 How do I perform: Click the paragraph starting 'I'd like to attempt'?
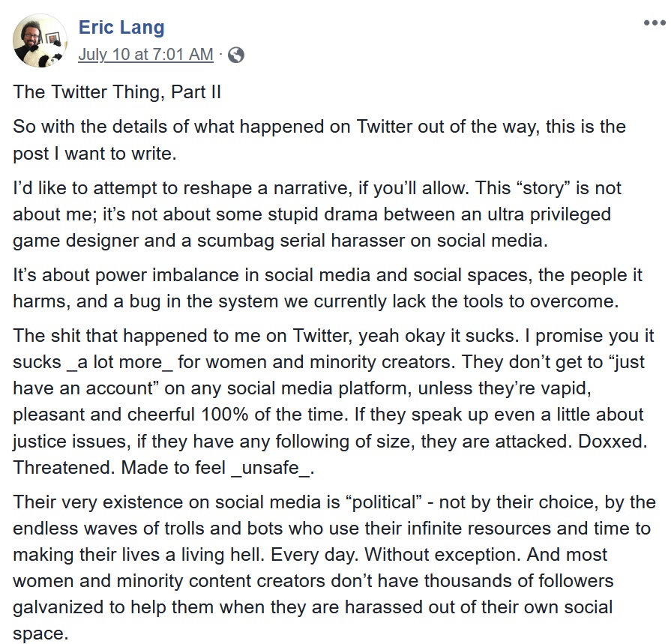(316, 214)
